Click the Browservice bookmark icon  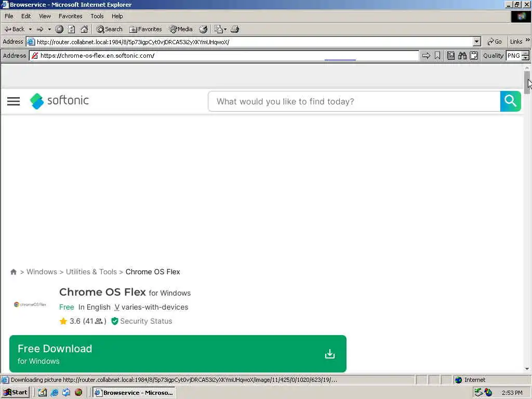coord(437,56)
